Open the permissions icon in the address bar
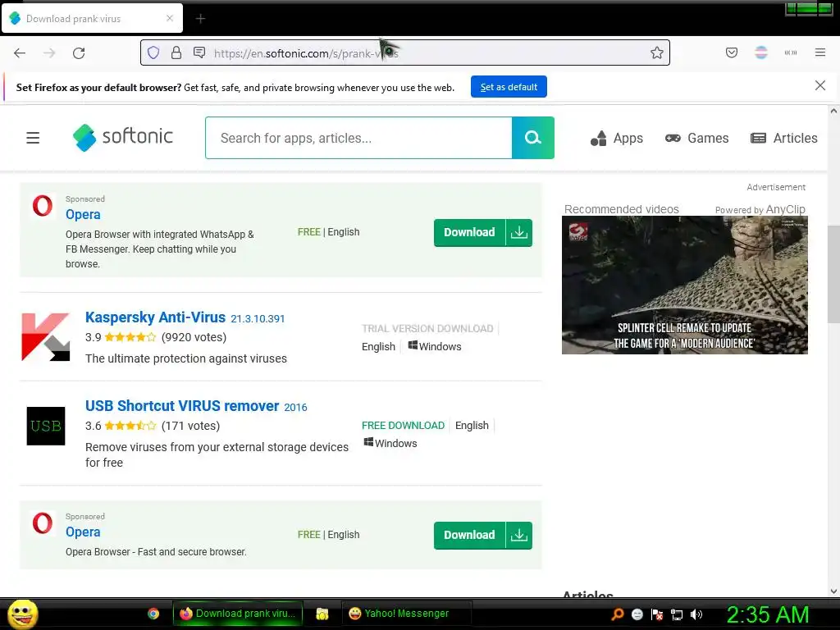The image size is (840, 630). coord(199,52)
